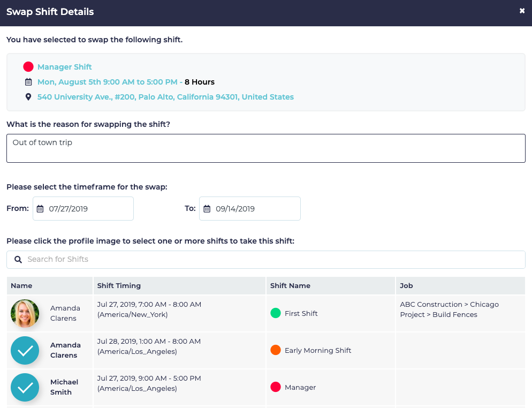Focus the Search for Shifts field

[273, 260]
